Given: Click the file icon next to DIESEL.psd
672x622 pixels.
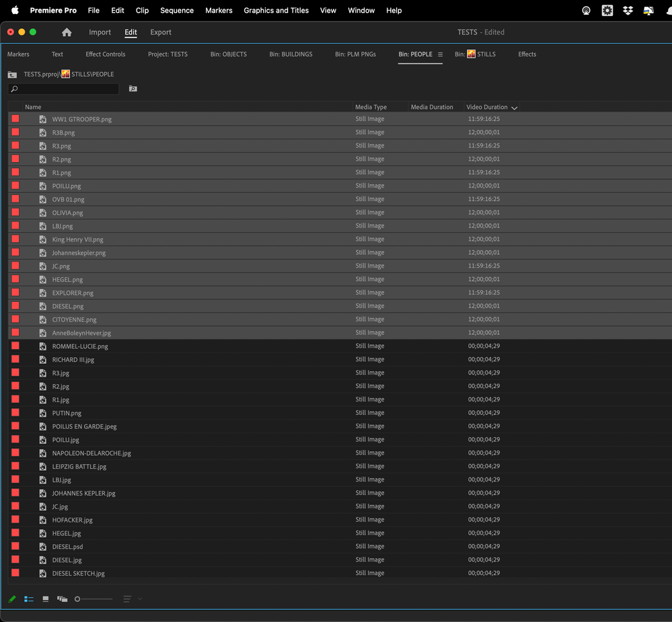Looking at the screenshot, I should click(43, 547).
